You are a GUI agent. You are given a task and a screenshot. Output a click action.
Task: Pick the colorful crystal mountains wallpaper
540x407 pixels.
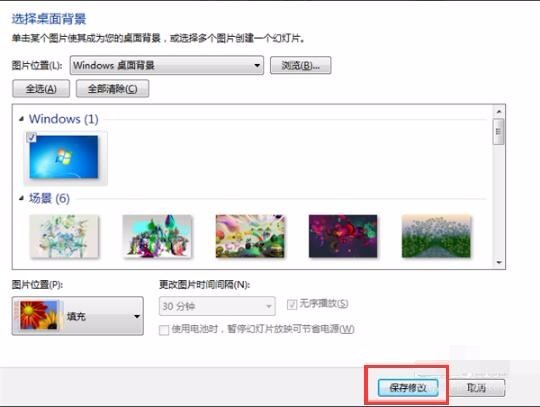coord(157,236)
